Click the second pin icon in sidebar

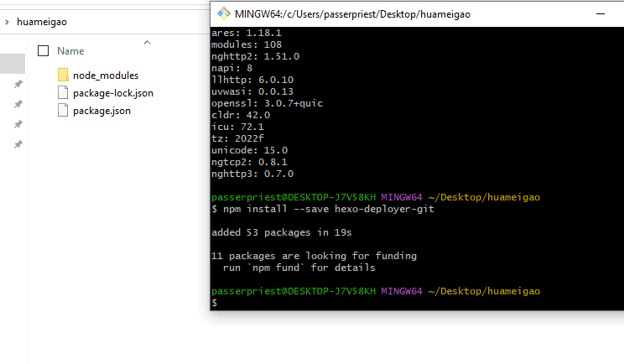18,104
